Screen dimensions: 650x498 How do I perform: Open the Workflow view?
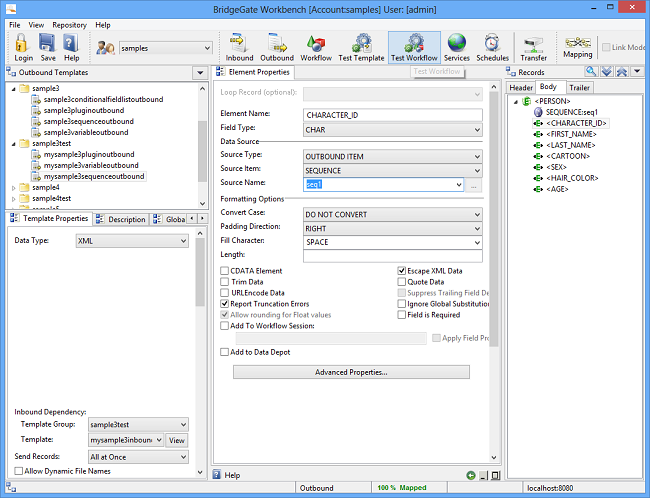pos(316,47)
